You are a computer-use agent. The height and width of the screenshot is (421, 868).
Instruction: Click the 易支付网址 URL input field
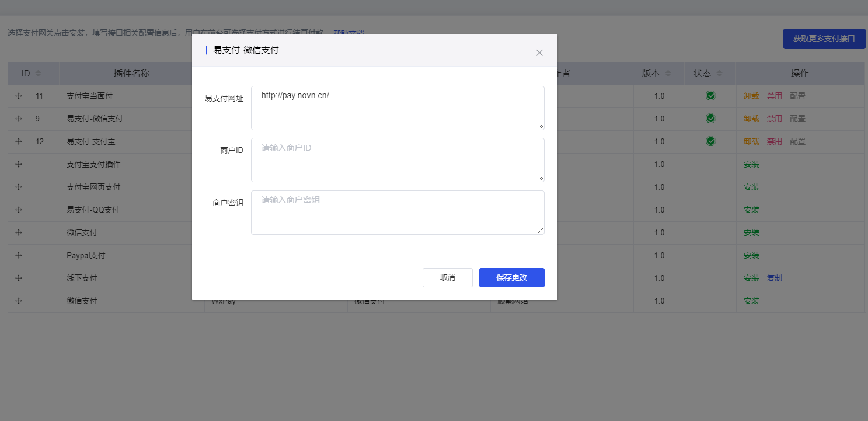click(397, 108)
